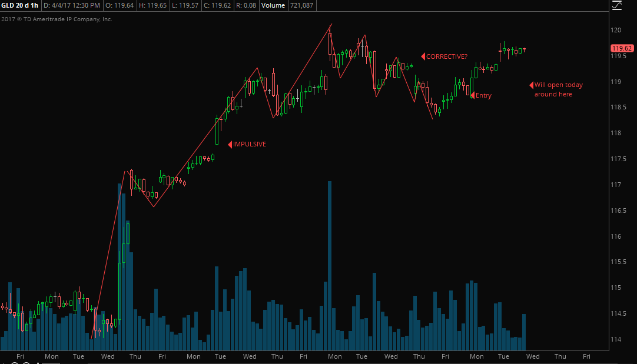Click the 114 price axis label
Viewport: 637px width, 364px height.
[616, 339]
